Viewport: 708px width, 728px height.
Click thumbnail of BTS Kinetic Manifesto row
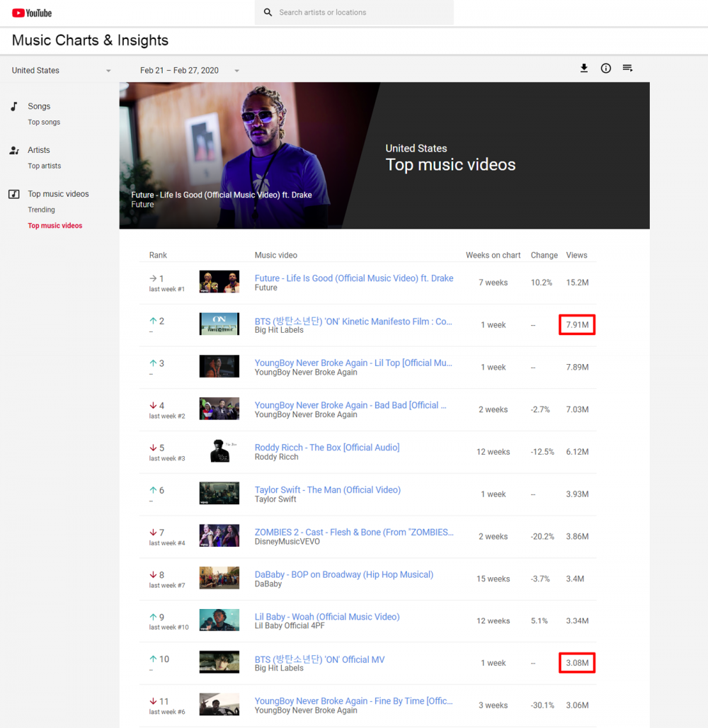point(219,324)
